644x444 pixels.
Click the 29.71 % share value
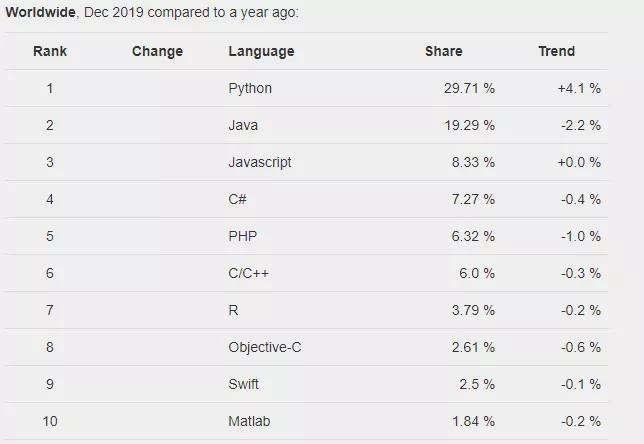point(469,88)
